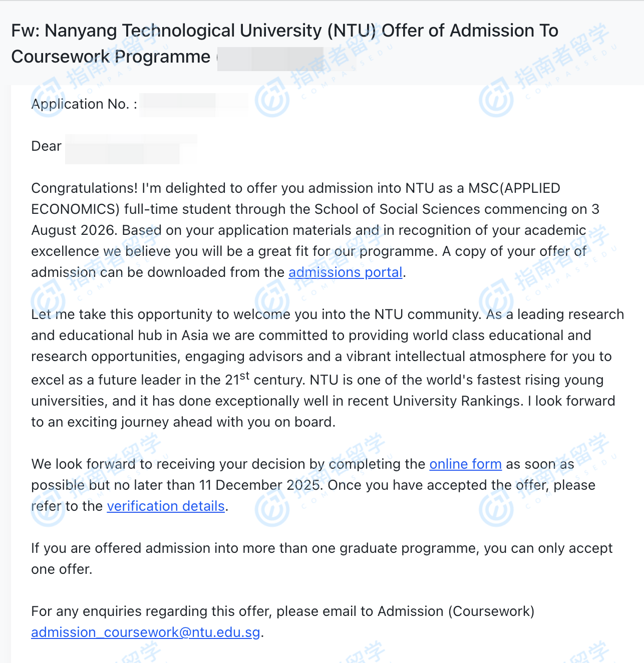This screenshot has width=644, height=663.
Task: Click the exciting journey ahead sentence
Action: click(183, 422)
